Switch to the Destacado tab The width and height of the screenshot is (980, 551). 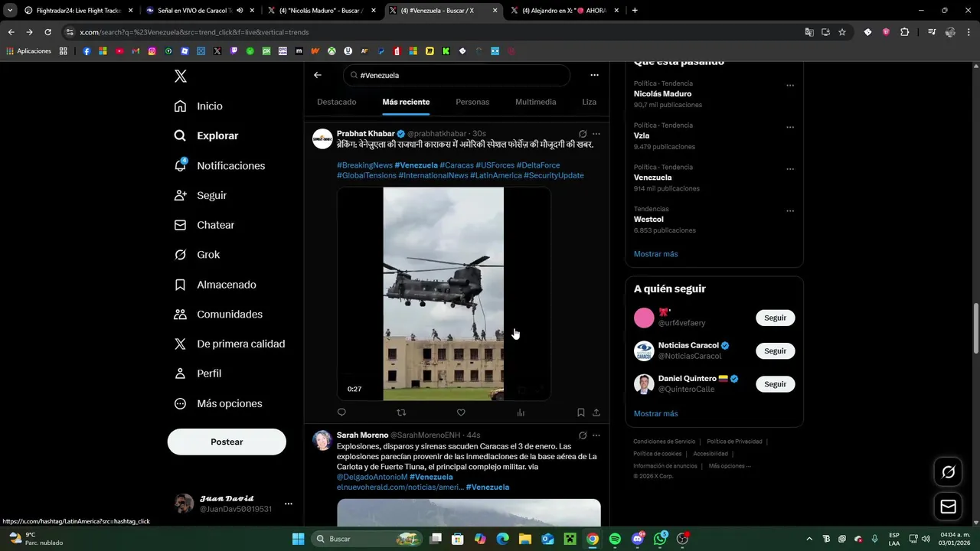337,102
